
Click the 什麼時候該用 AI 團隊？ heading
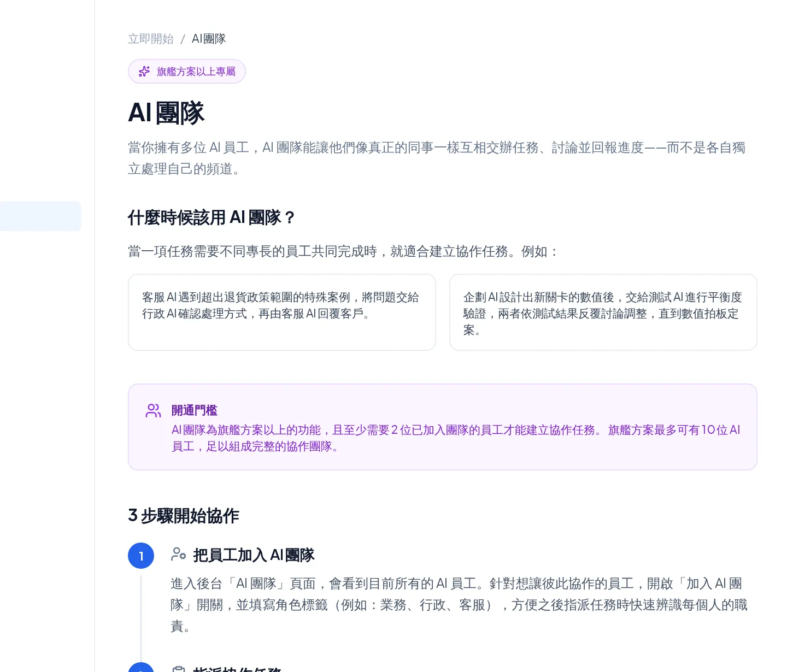pos(212,217)
